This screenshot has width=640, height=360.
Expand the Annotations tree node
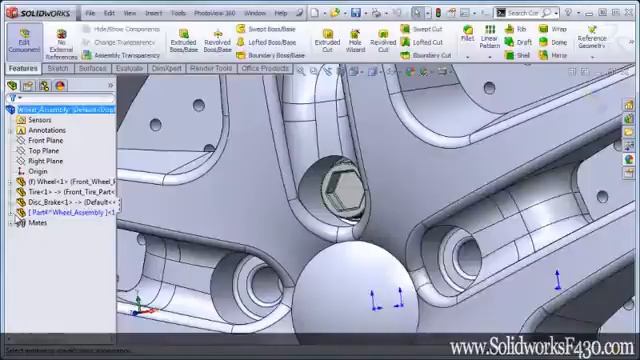pyautogui.click(x=10, y=131)
